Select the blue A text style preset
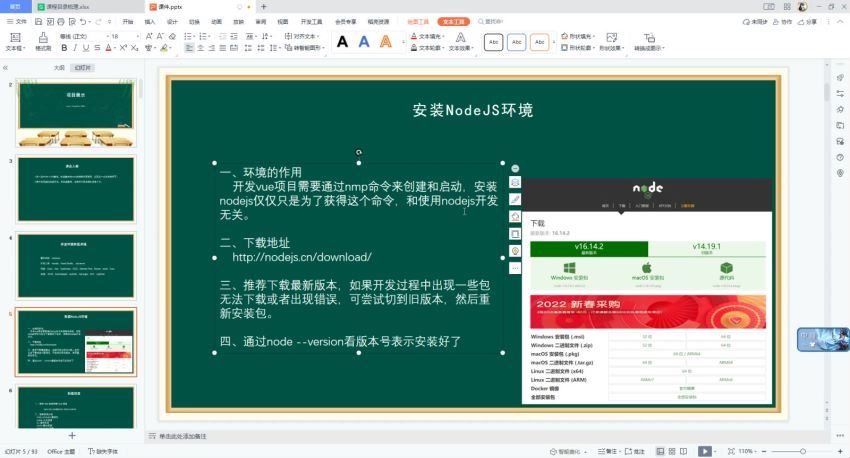This screenshot has height=458, width=850. click(364, 41)
